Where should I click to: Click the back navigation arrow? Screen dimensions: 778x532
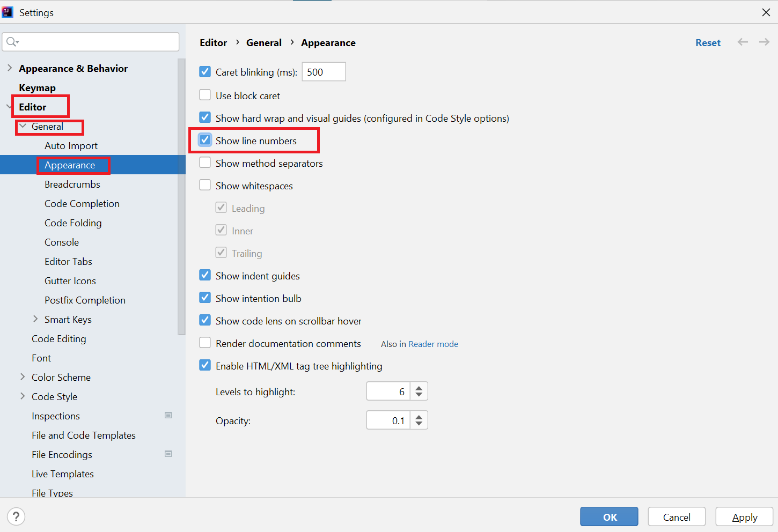point(743,42)
